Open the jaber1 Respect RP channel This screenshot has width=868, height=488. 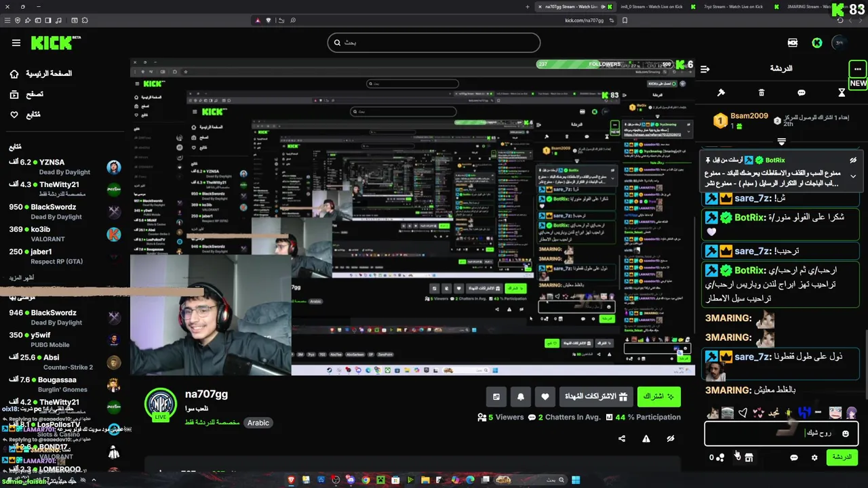click(64, 256)
